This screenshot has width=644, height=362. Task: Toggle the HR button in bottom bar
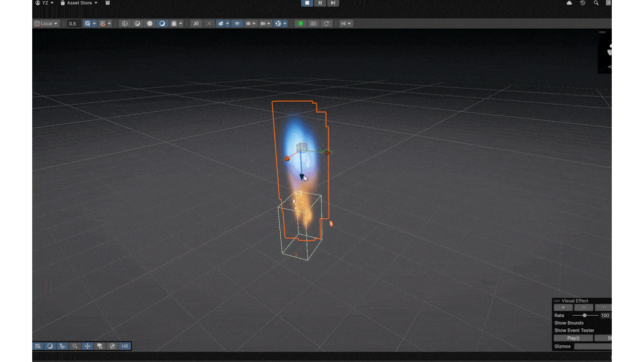click(125, 346)
